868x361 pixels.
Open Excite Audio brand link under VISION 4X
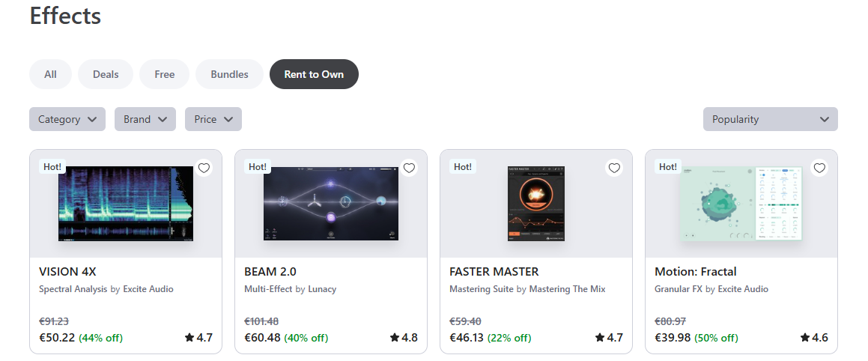(x=148, y=289)
